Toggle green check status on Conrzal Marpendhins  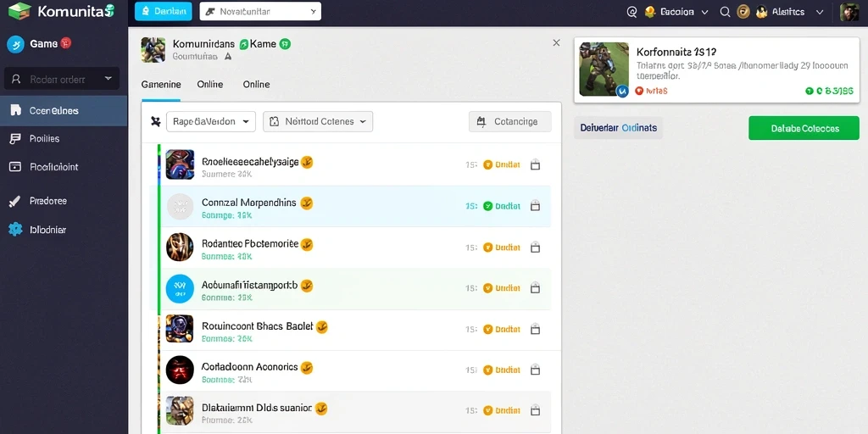[487, 206]
